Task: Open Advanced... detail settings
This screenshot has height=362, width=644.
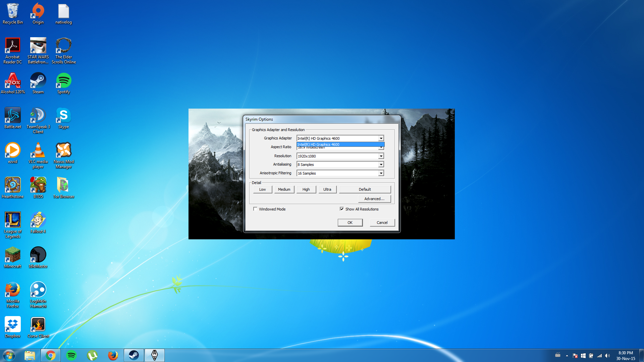Action: 374,199
